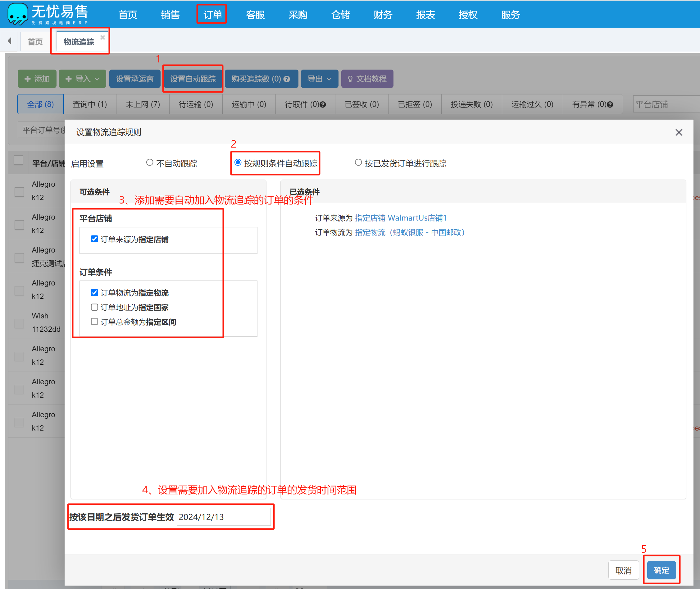Open the 仓储 menu in top navigation
This screenshot has width=700, height=589.
coord(340,15)
